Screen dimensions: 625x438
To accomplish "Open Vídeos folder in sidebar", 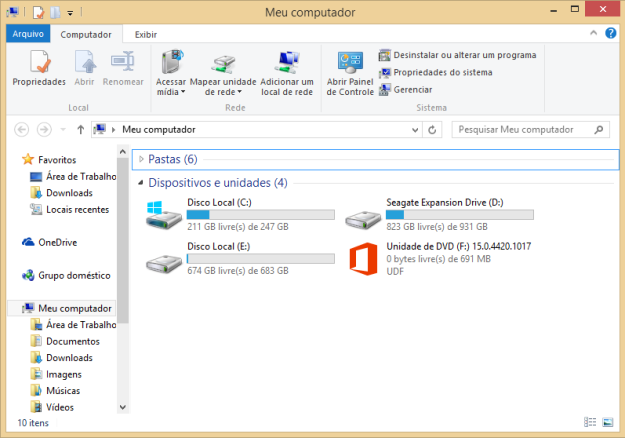I will [52, 407].
